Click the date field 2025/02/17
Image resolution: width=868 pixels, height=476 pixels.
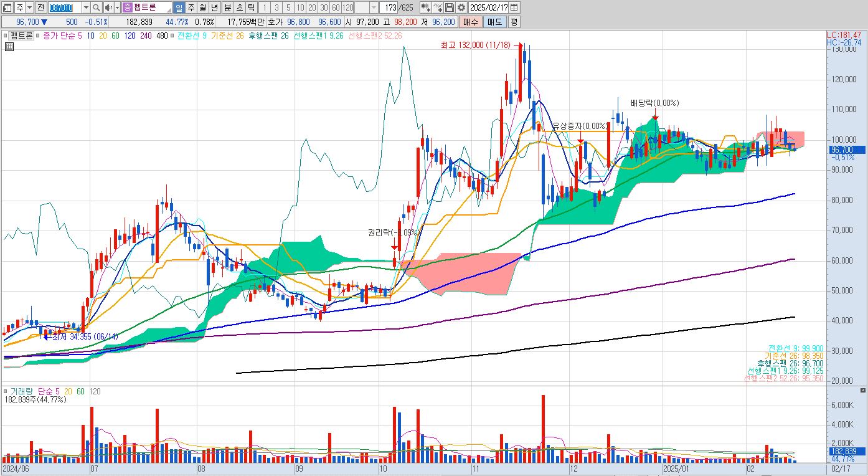click(x=489, y=7)
